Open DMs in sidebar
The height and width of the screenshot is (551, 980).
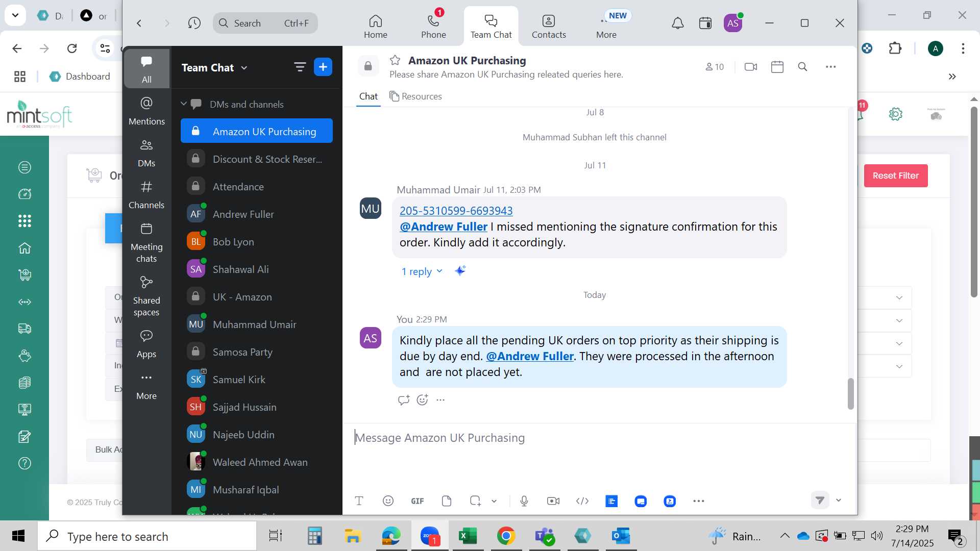click(x=146, y=153)
